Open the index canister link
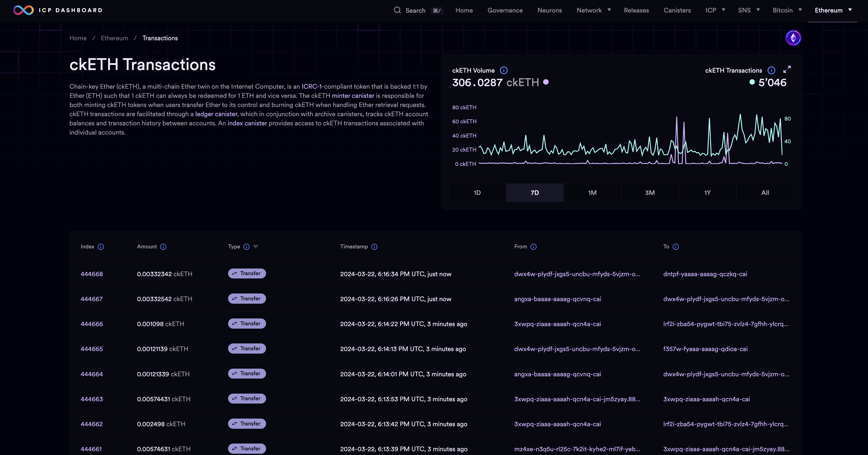This screenshot has width=868, height=455. point(247,123)
